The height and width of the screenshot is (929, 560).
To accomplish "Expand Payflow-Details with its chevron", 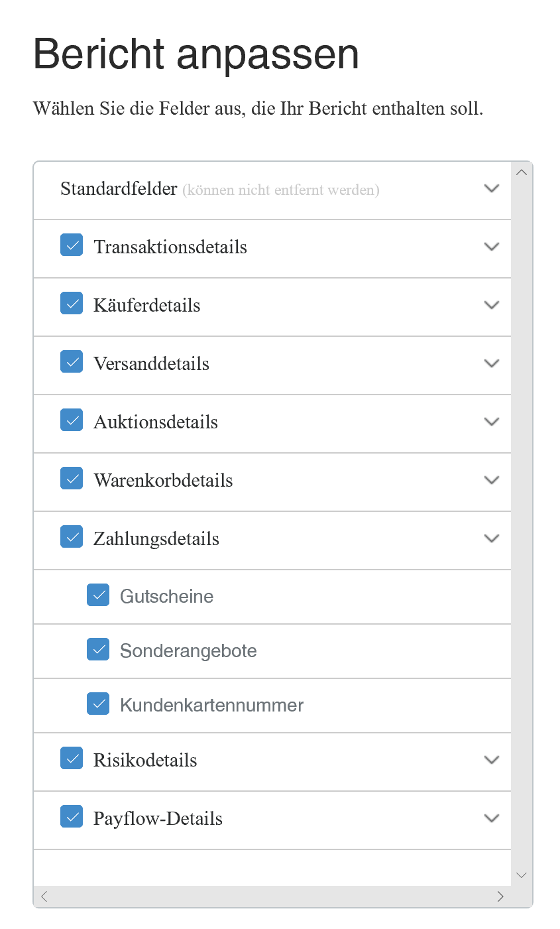I will point(492,818).
